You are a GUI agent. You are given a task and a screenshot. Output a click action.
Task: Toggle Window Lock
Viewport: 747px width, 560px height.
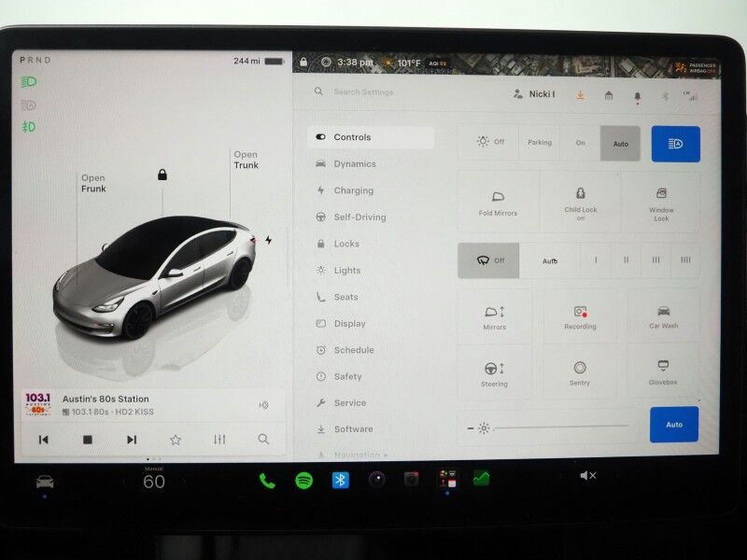[661, 203]
